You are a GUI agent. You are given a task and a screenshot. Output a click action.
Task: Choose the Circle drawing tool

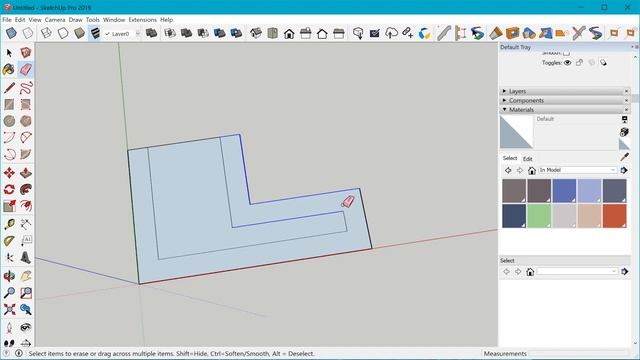(x=9, y=121)
